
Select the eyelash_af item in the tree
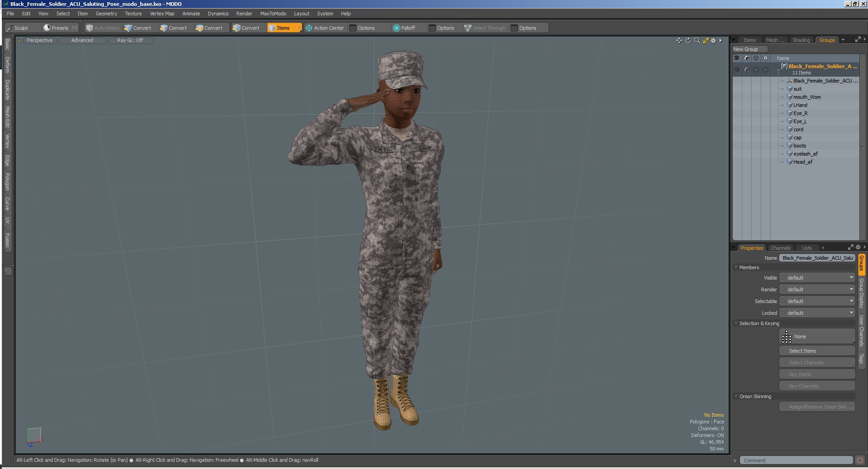click(x=805, y=154)
